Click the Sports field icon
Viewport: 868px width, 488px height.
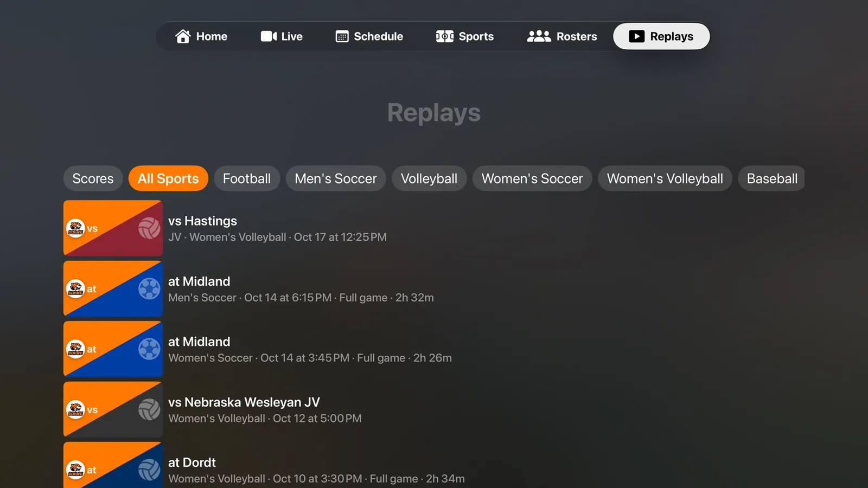445,36
